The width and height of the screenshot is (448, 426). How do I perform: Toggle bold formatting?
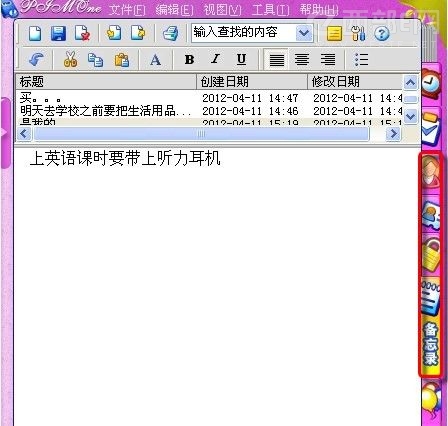tap(189, 60)
